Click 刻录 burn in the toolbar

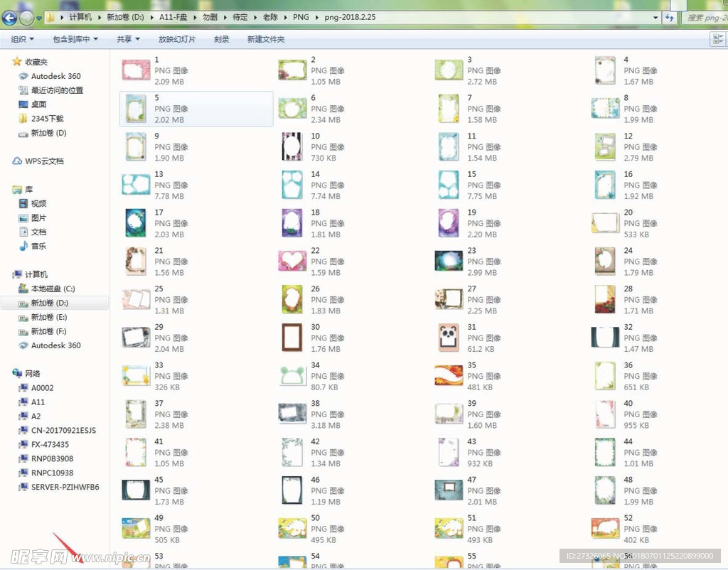[x=222, y=39]
